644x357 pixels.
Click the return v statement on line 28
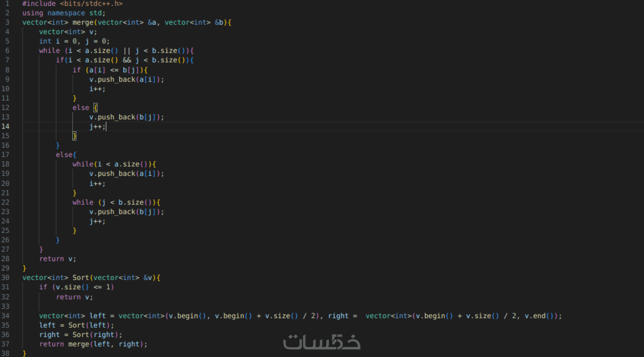[57, 259]
